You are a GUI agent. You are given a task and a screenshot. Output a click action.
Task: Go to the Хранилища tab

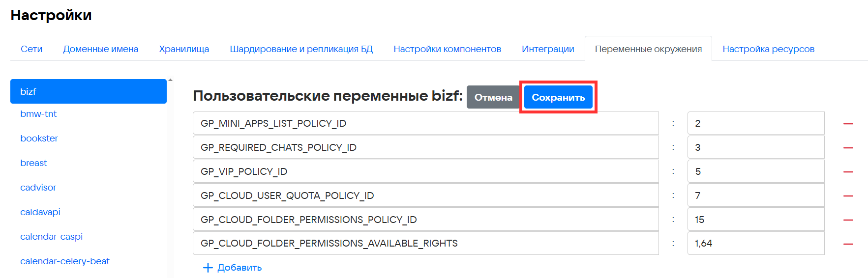tap(184, 49)
